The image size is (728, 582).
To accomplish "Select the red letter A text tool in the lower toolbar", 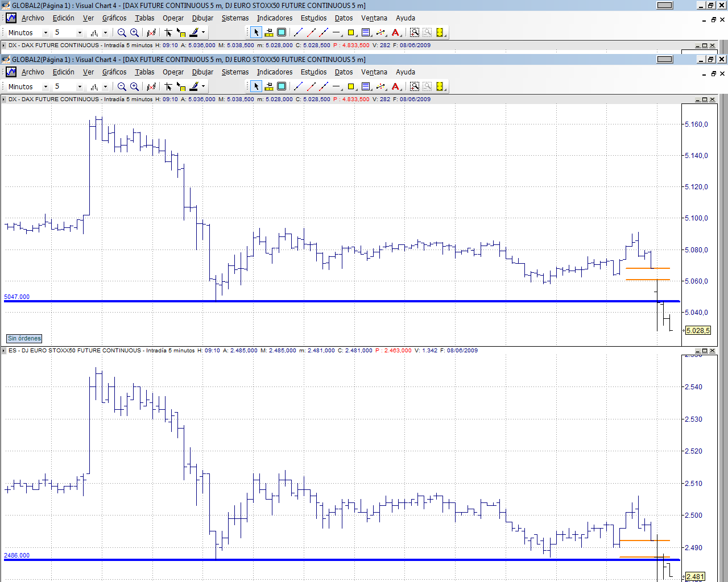I will click(396, 86).
